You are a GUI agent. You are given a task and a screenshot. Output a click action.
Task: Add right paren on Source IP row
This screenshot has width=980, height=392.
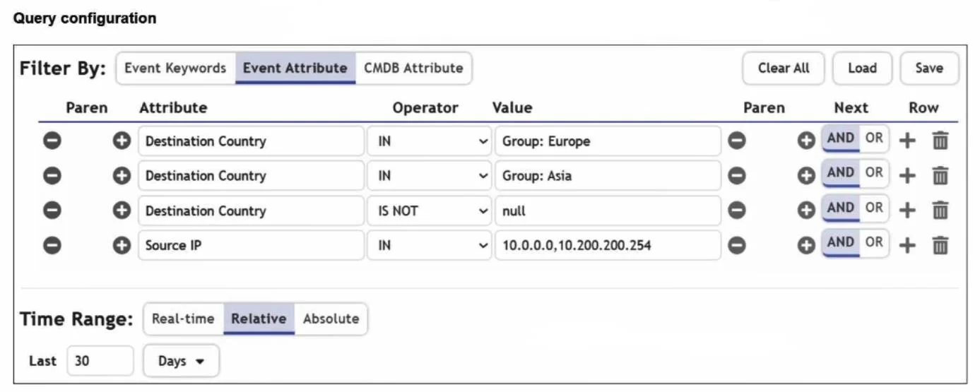(806, 245)
